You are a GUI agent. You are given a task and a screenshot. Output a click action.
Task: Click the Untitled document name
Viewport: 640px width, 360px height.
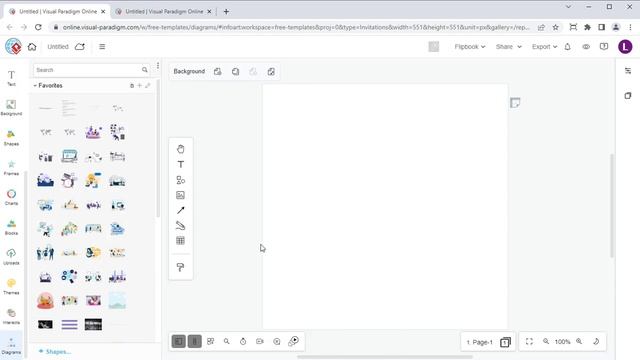(x=58, y=47)
